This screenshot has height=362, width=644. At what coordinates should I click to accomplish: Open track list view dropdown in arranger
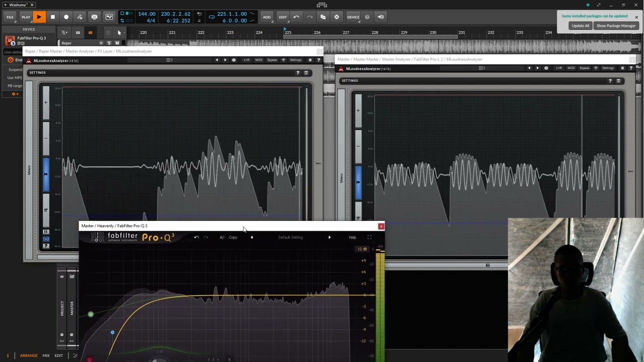click(64, 33)
